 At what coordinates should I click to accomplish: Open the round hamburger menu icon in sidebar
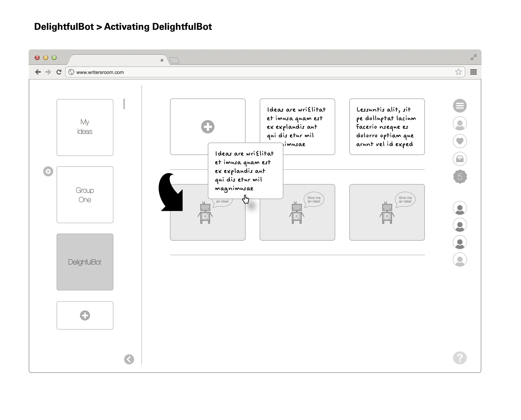pos(460,106)
